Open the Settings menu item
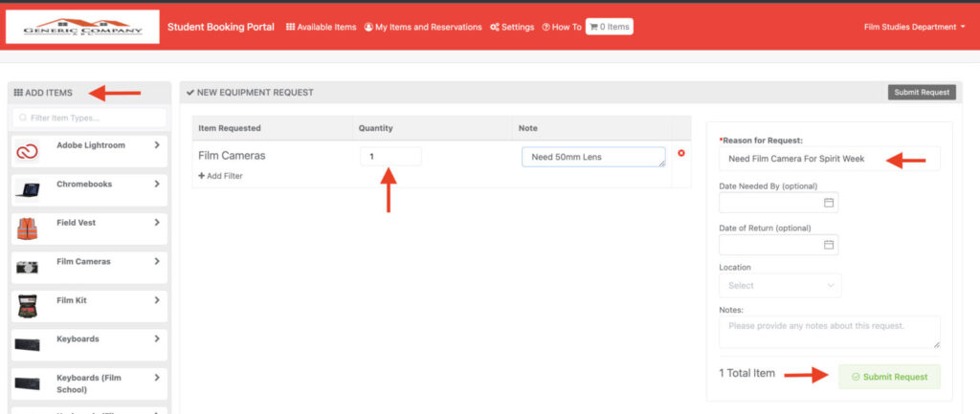980x414 pixels. (x=512, y=28)
